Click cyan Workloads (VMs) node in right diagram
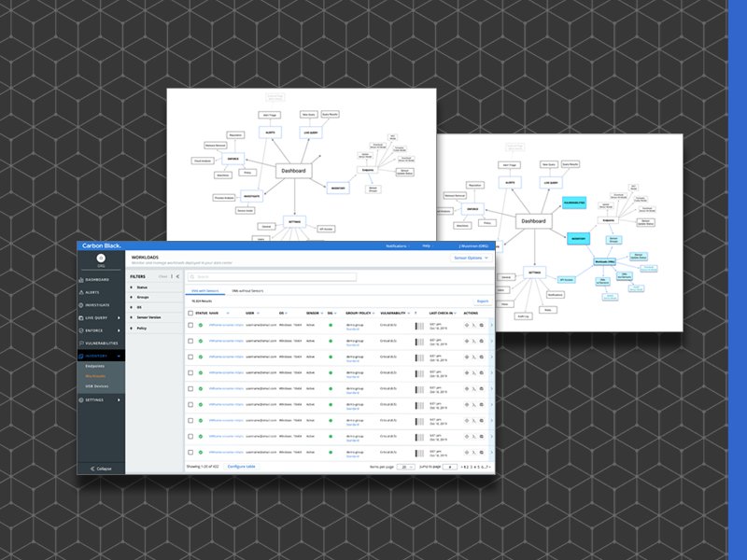Image resolution: width=747 pixels, height=560 pixels. [x=604, y=262]
